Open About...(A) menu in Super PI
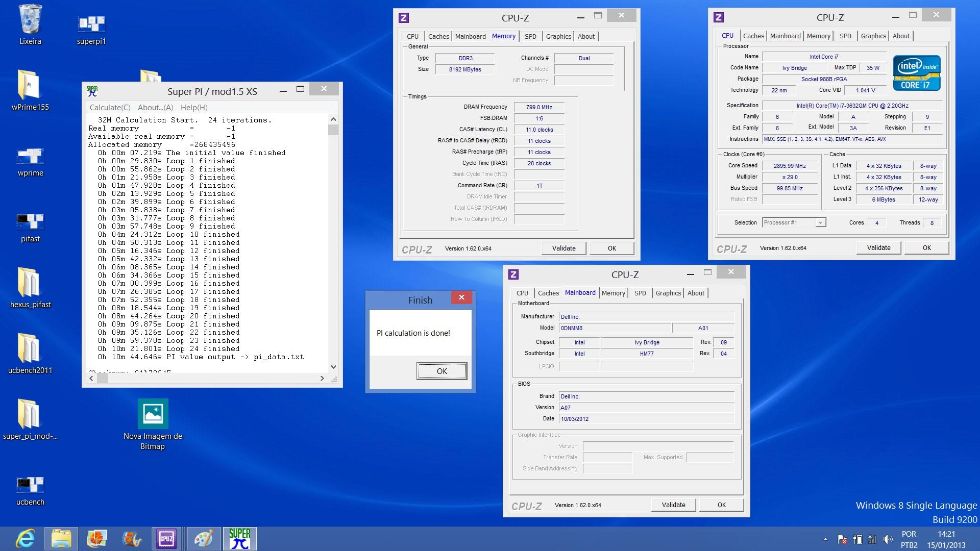 tap(156, 107)
